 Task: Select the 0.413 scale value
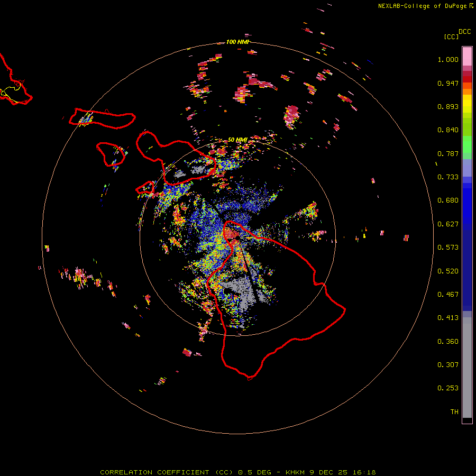point(448,318)
